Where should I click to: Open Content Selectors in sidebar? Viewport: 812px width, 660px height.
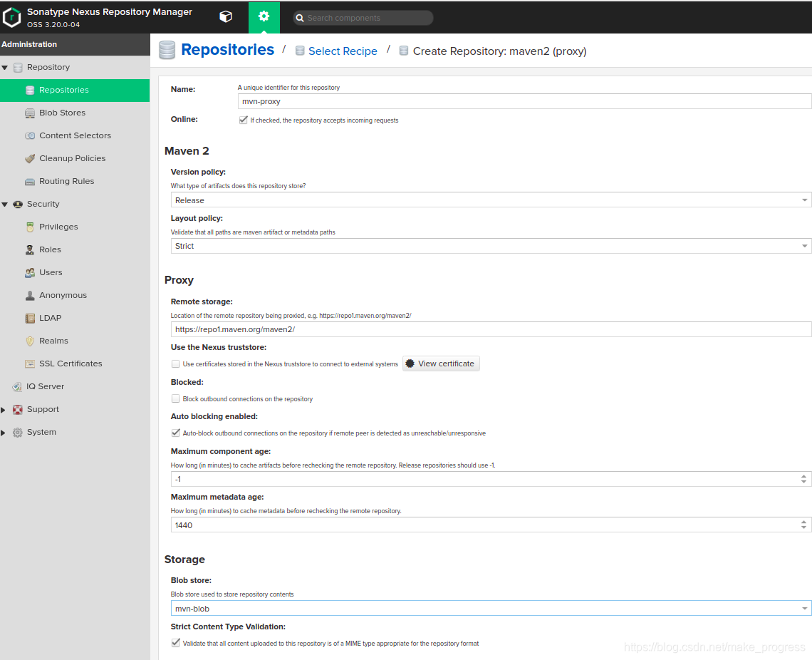pos(75,135)
